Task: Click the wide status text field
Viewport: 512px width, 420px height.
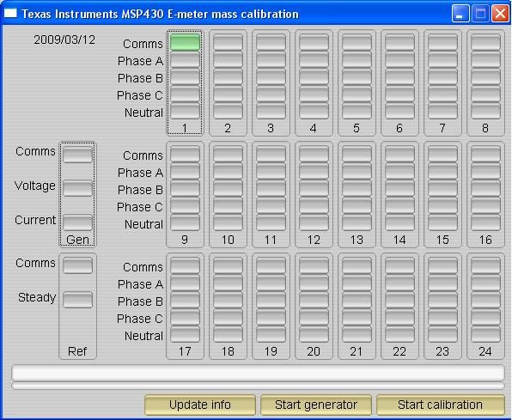Action: [x=258, y=373]
